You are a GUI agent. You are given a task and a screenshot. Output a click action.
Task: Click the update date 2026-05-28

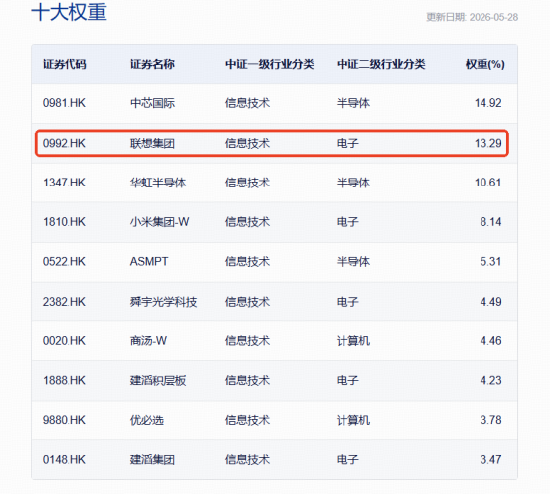click(x=494, y=17)
